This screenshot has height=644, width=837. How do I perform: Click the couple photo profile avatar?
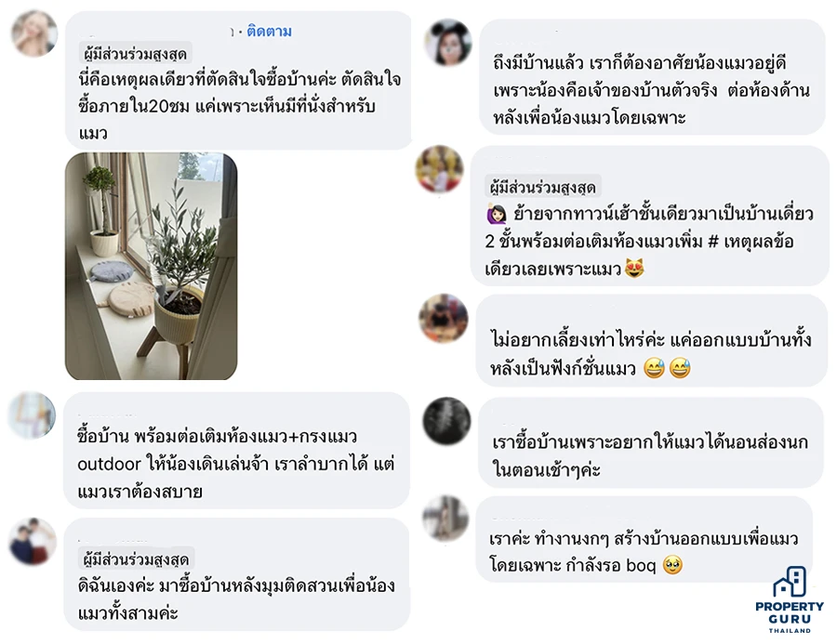pos(33,542)
